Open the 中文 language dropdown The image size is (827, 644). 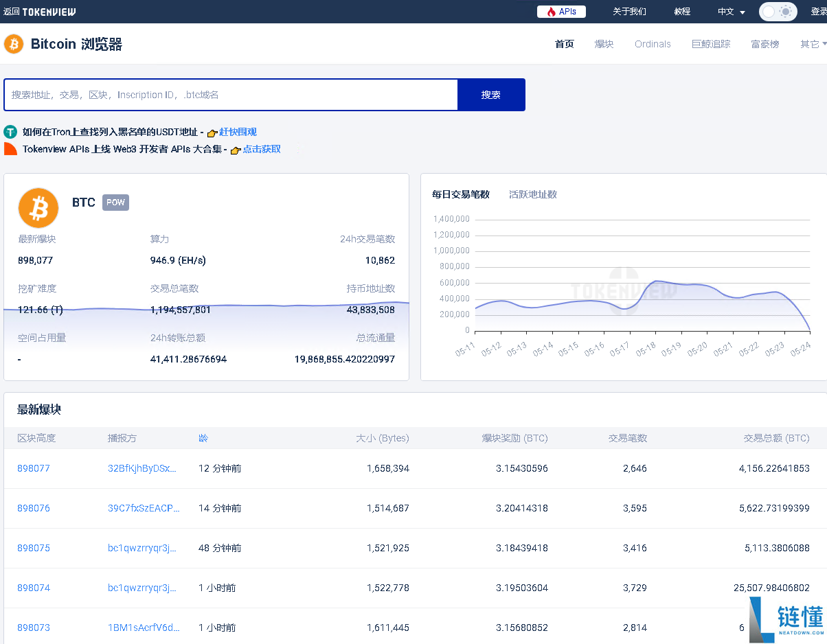click(731, 12)
